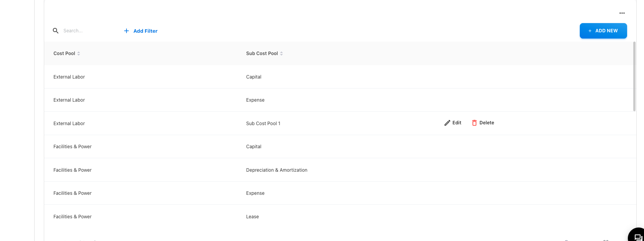Click the table's vertical scrollbar
The height and width of the screenshot is (241, 644).
tap(634, 76)
